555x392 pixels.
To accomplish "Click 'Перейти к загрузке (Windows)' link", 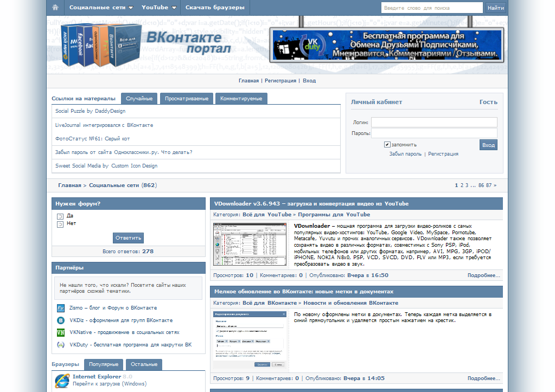I will [x=110, y=384].
